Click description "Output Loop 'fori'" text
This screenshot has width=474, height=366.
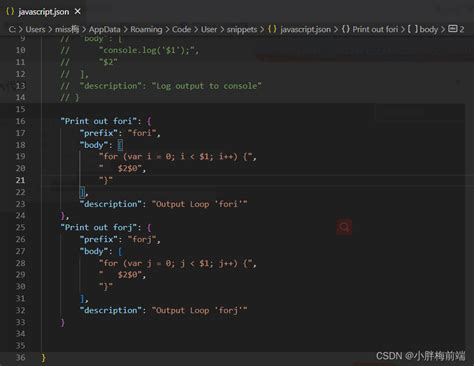pos(200,204)
